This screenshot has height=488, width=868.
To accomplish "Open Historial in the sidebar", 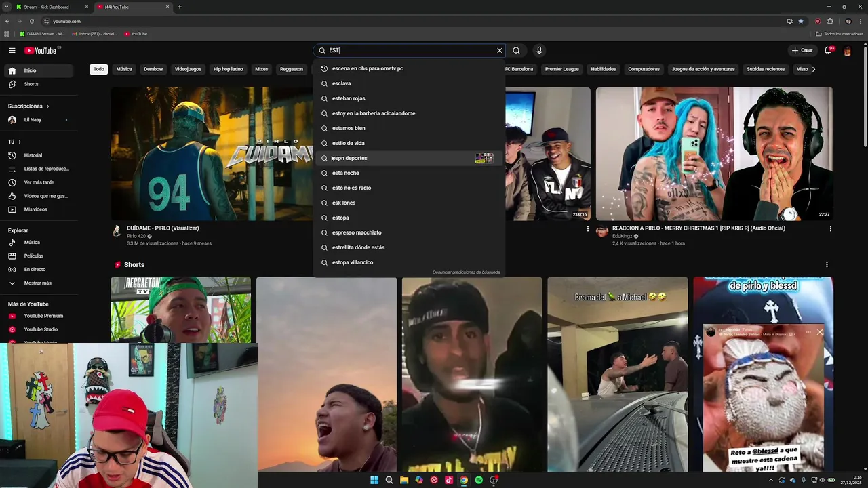I will (x=39, y=155).
